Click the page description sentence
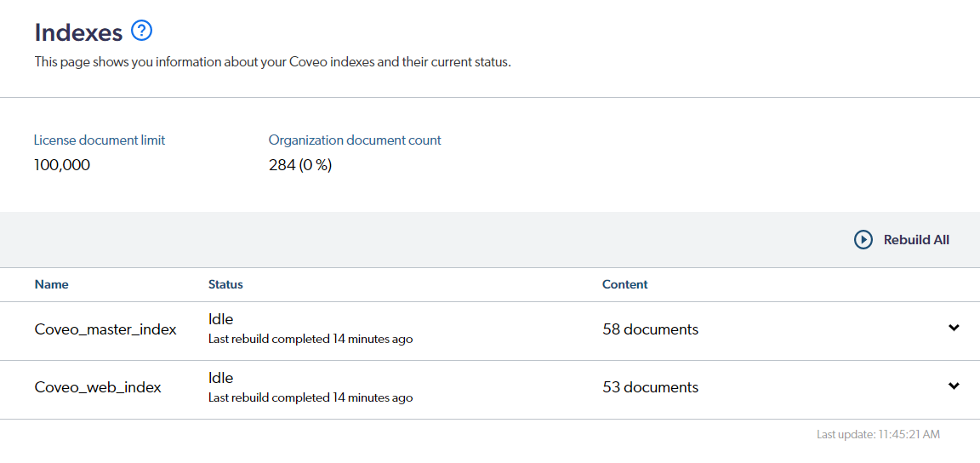Viewport: 980px width, 463px height. click(273, 63)
